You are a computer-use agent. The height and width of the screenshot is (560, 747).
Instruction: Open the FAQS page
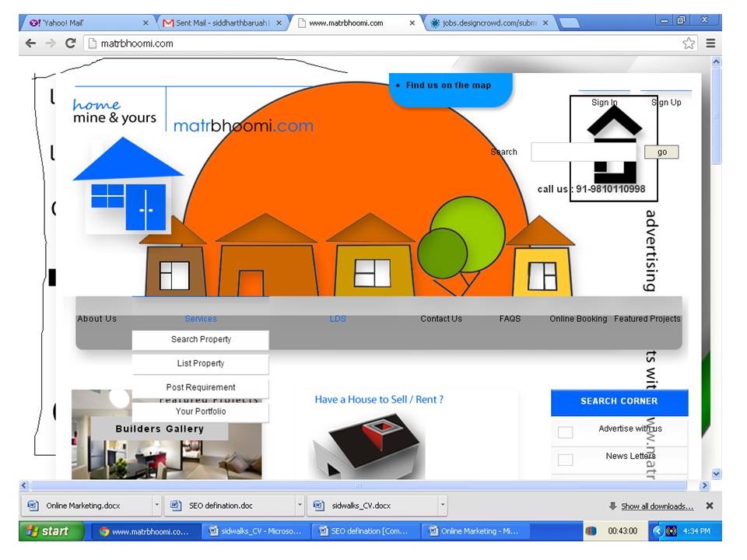tap(510, 319)
